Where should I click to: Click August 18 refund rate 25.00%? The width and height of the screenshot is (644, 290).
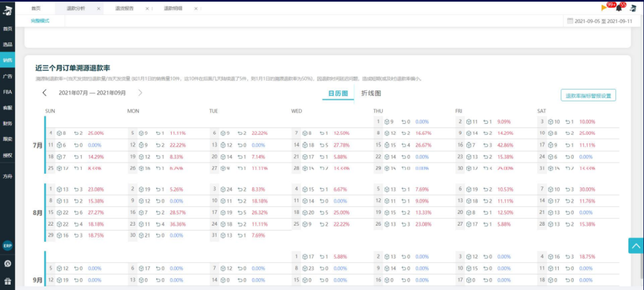pyautogui.click(x=342, y=213)
